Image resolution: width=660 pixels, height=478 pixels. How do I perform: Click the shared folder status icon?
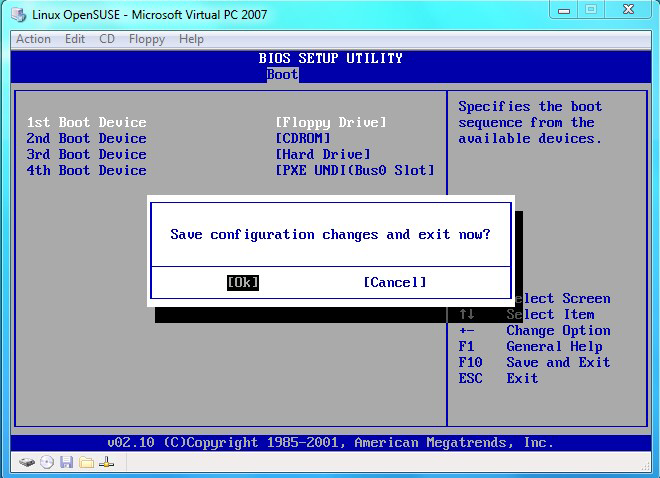tap(86, 462)
